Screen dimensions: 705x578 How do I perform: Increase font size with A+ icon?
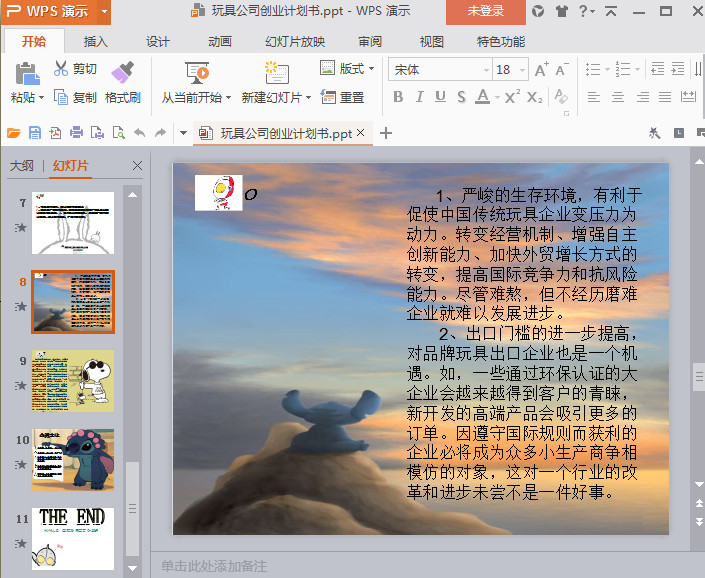tap(541, 69)
